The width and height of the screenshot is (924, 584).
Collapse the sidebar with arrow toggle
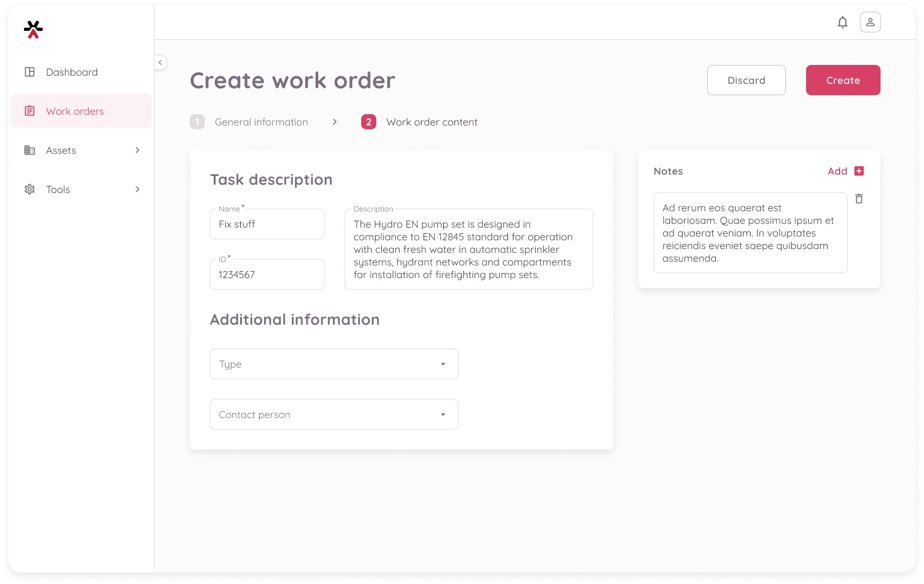(160, 62)
